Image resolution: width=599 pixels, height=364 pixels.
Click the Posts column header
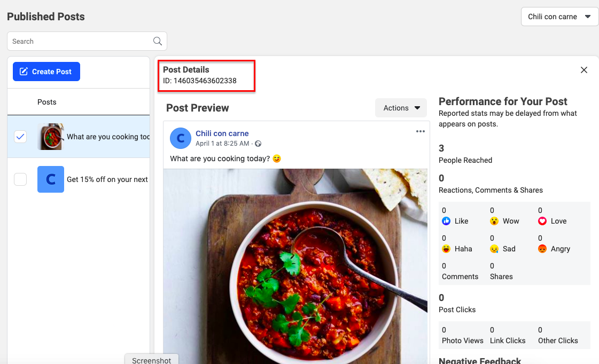click(46, 102)
